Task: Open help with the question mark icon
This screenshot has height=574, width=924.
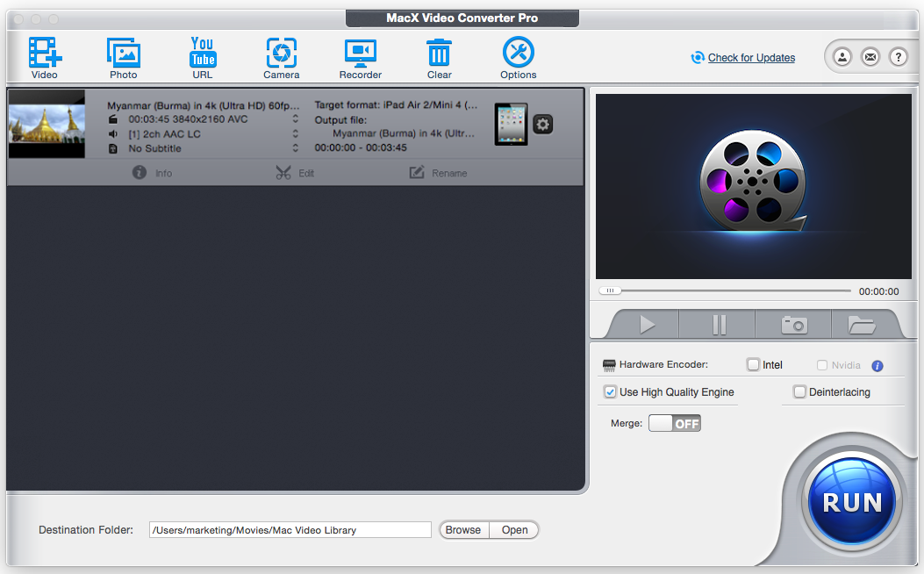Action: [898, 57]
